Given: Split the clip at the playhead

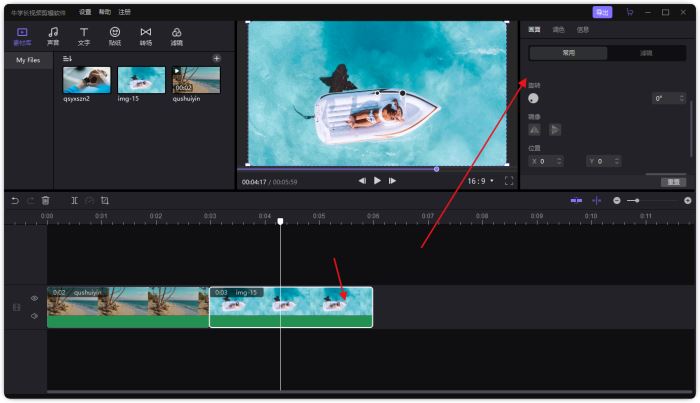Looking at the screenshot, I should (75, 201).
